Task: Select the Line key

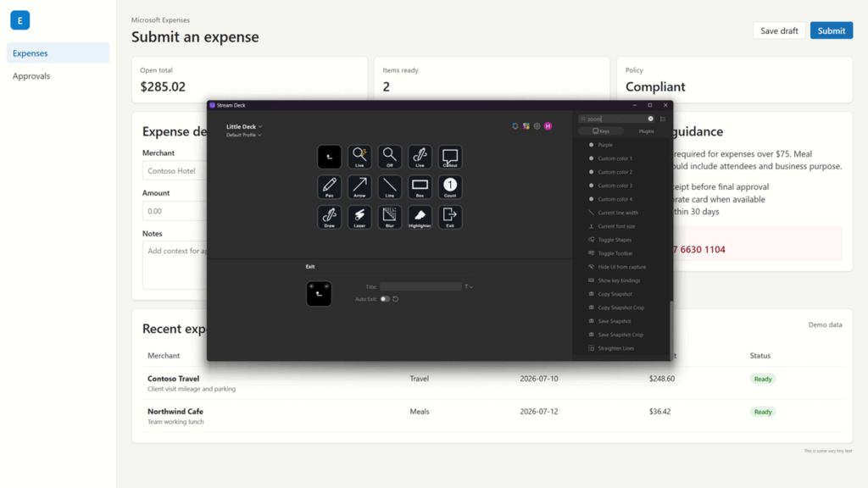Action: (390, 187)
